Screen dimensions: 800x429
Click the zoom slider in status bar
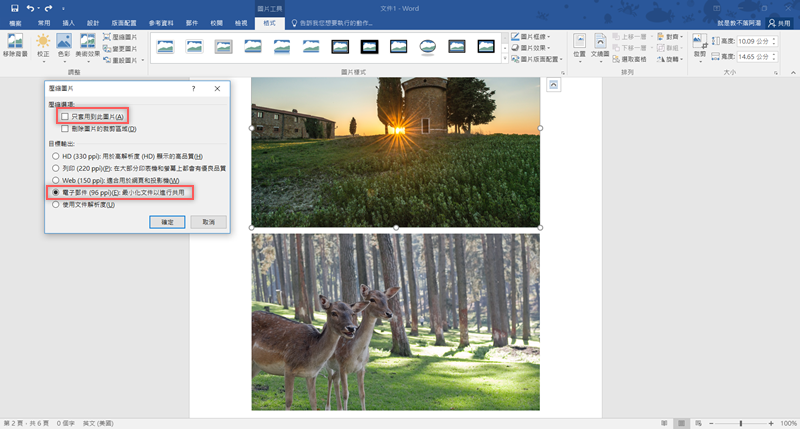740,423
